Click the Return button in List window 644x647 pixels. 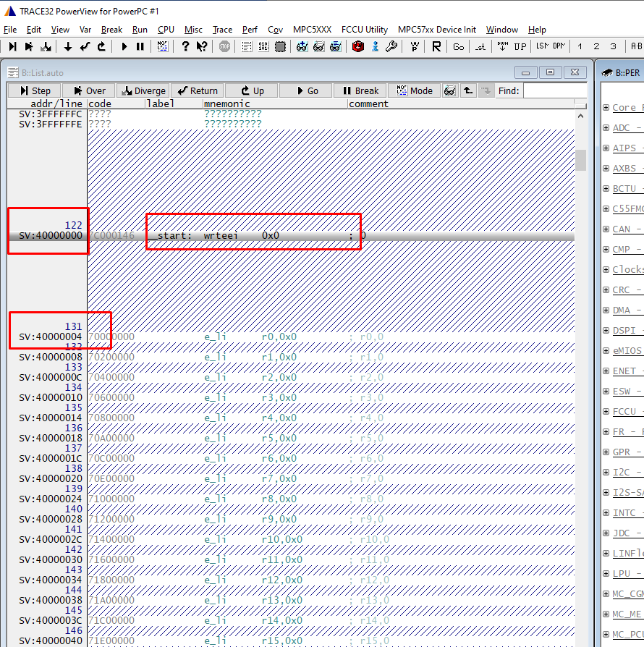[x=197, y=90]
